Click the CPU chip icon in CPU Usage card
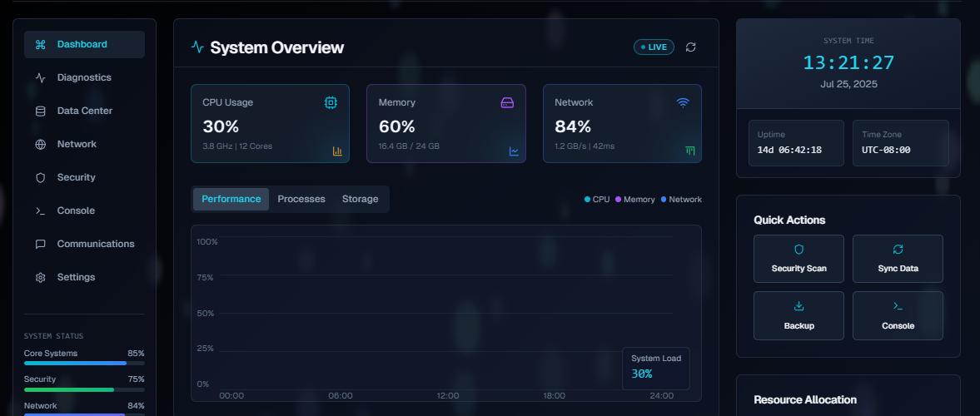This screenshot has width=980, height=416. [x=331, y=102]
